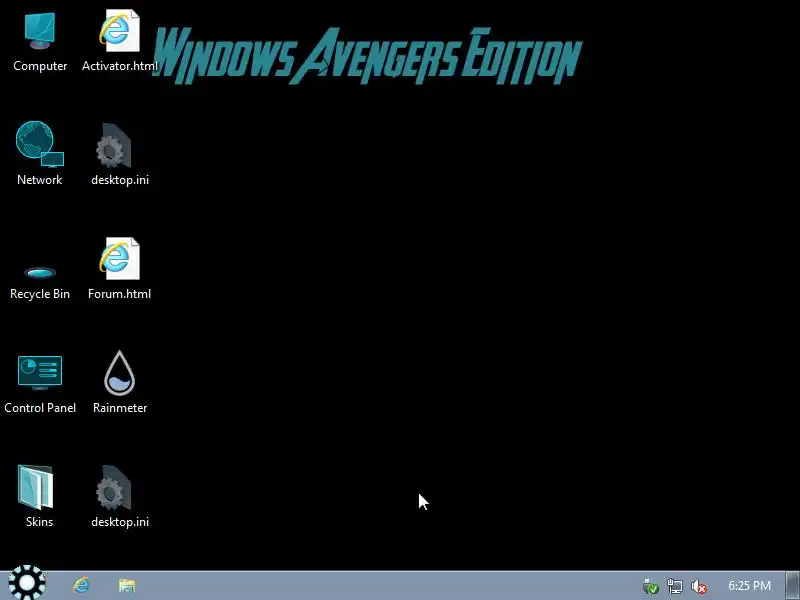
Task: Click the muted volume tray icon
Action: (x=698, y=586)
